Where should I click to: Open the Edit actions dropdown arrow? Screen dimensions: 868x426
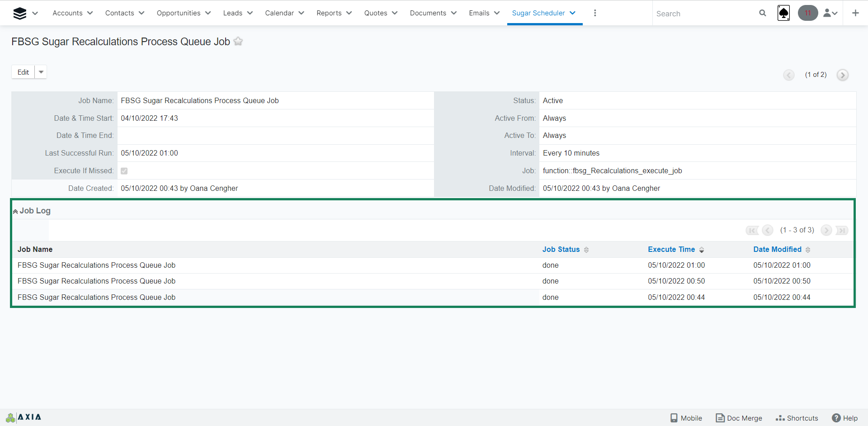41,72
